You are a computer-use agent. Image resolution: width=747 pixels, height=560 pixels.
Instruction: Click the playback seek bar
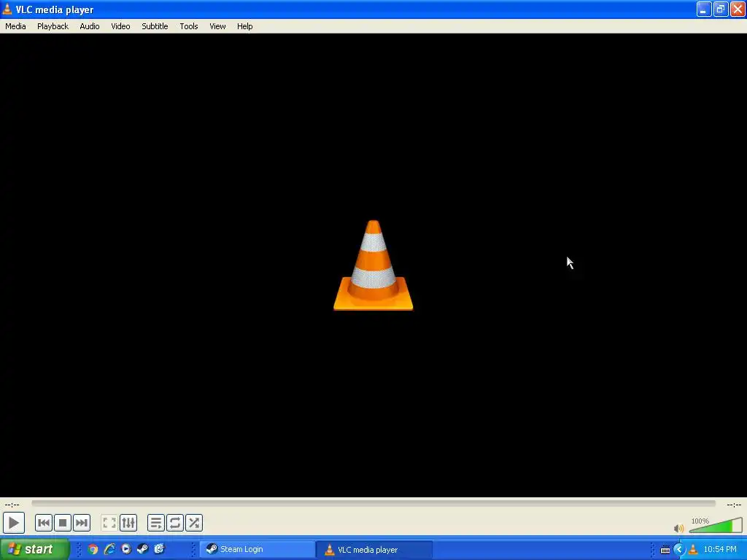coord(373,503)
